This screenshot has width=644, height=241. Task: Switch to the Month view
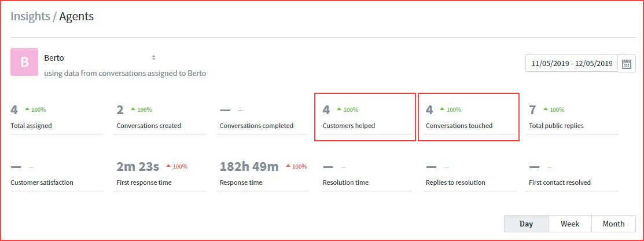click(613, 224)
